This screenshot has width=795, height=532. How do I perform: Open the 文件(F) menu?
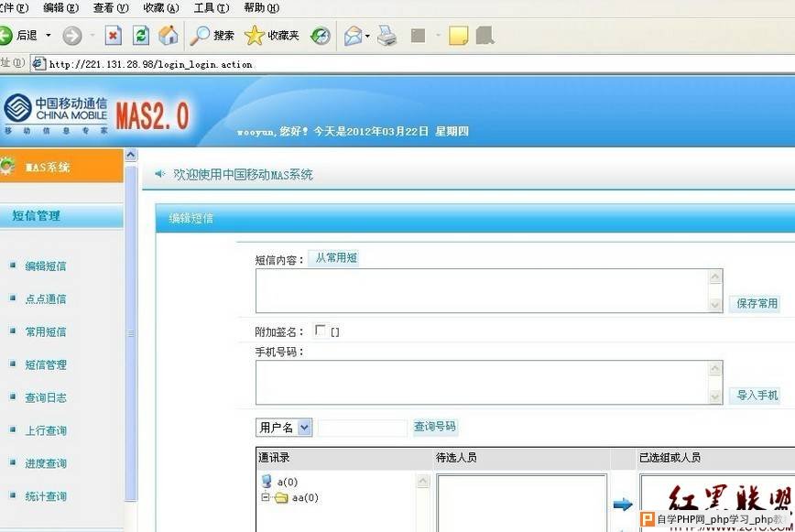tap(15, 7)
